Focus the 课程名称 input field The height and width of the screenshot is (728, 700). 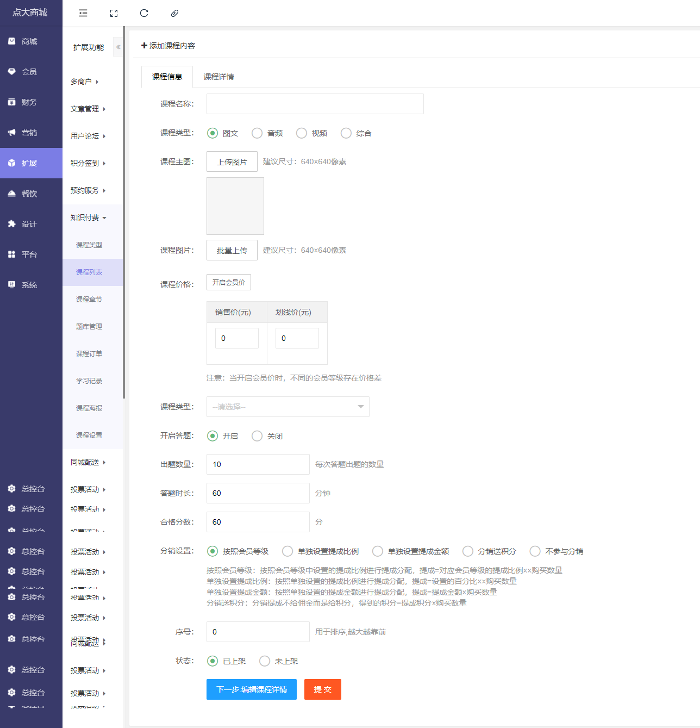point(315,104)
